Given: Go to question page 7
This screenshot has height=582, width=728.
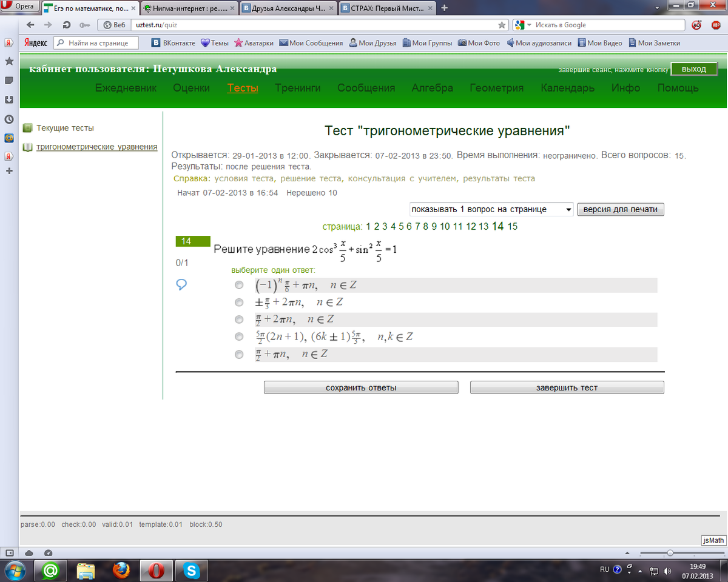Looking at the screenshot, I should pyautogui.click(x=417, y=226).
